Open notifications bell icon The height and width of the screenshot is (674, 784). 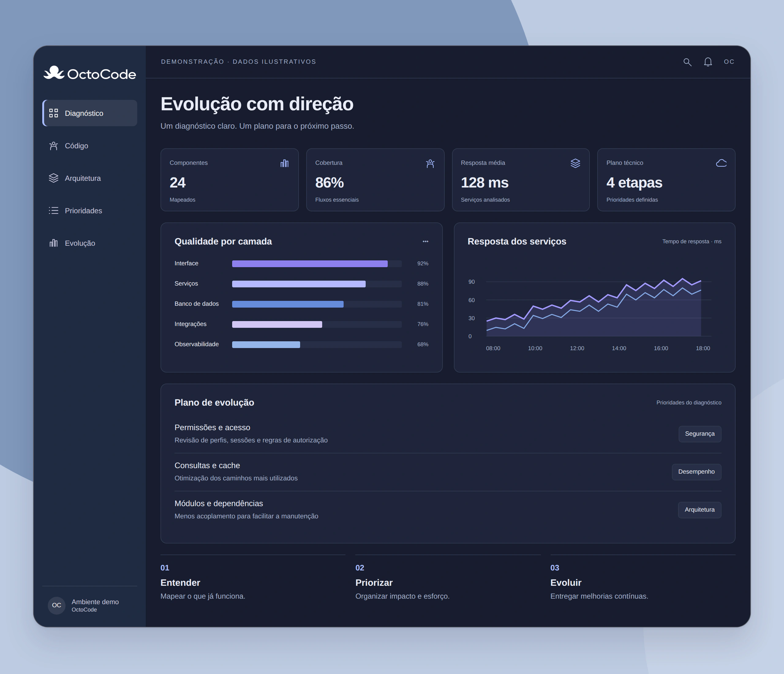[x=707, y=62]
